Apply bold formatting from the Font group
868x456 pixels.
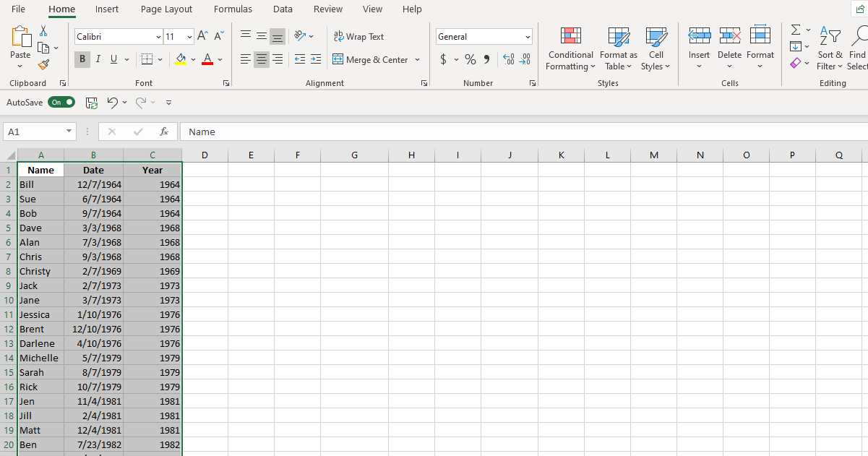pos(82,59)
